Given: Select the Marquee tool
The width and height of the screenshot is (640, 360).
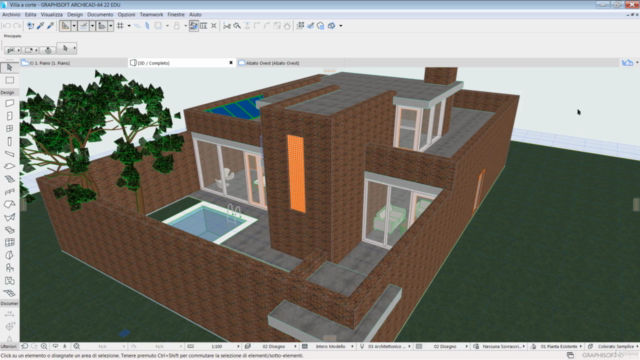Looking at the screenshot, I should point(9,80).
